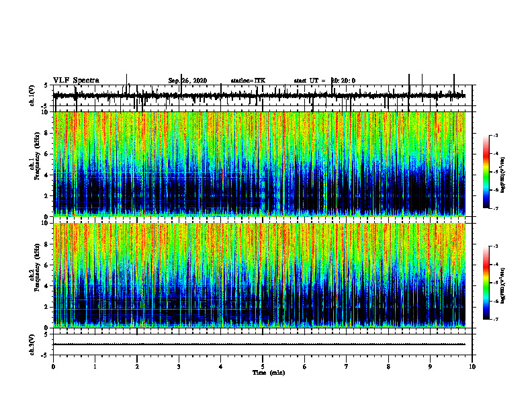Click the ch.1 spectrogram panel
Viewport: 532px width, 411px height.
click(x=259, y=164)
